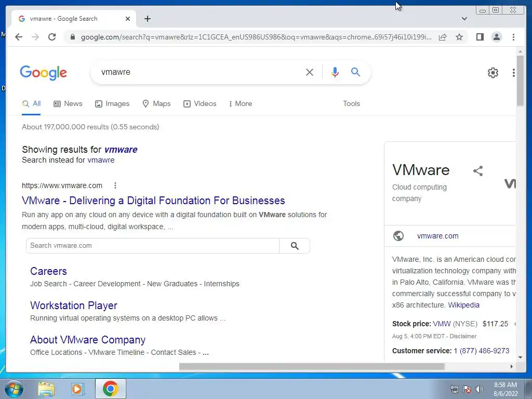Open Google apps dots beside gear
532x399 pixels.
pos(514,73)
